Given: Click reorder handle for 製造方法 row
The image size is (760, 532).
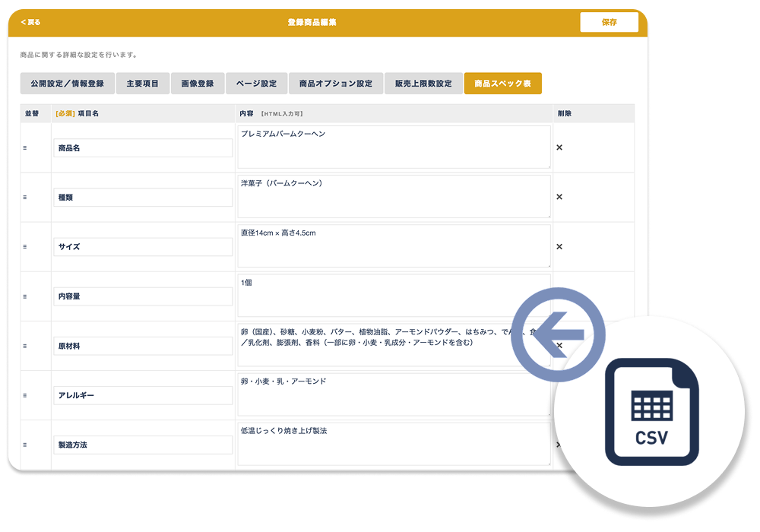Looking at the screenshot, I should [25, 445].
